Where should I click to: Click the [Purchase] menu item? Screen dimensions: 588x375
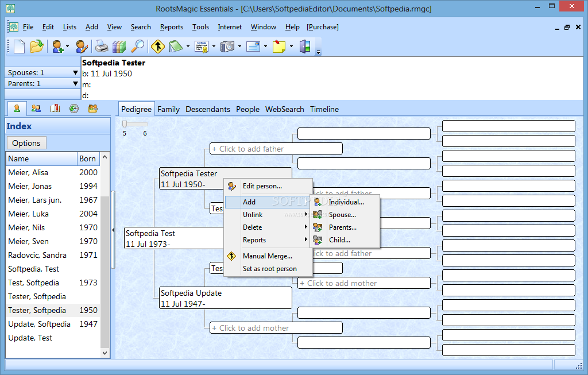coord(323,27)
